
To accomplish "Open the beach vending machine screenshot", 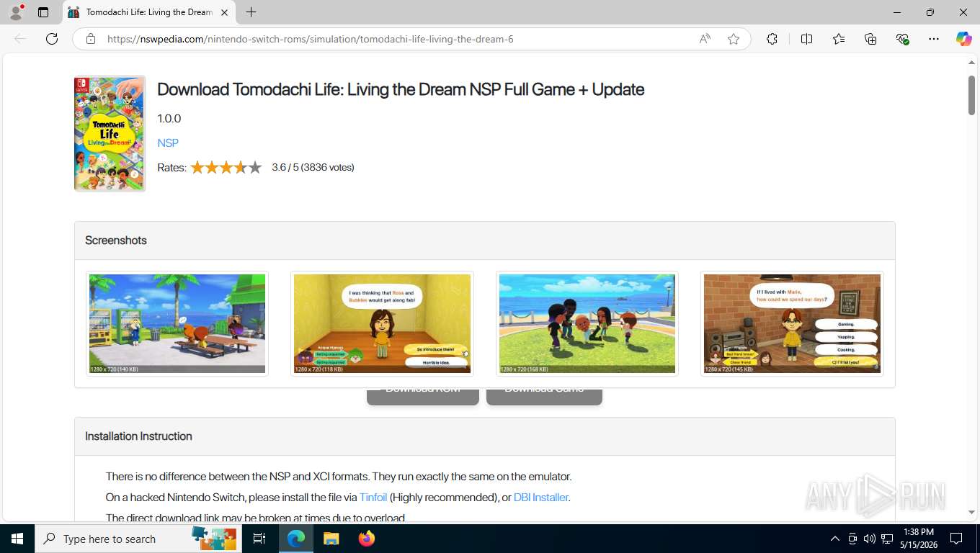I will point(177,323).
